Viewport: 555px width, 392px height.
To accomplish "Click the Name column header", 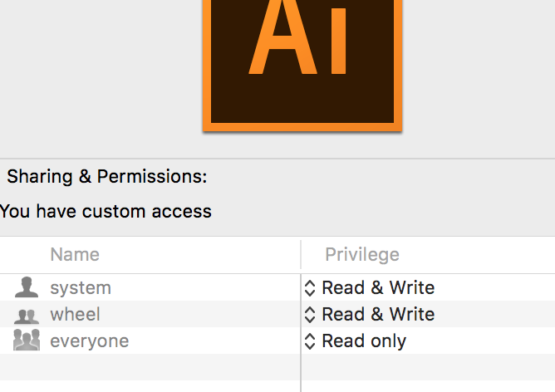I will [75, 254].
